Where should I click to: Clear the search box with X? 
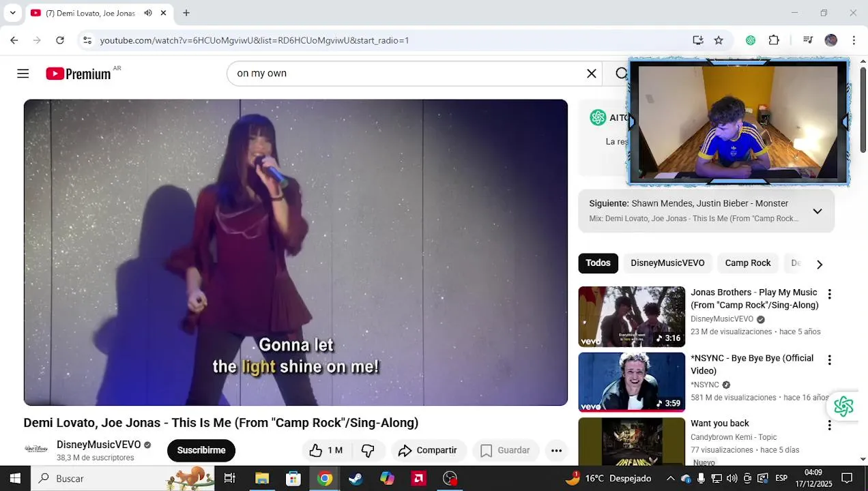click(592, 74)
